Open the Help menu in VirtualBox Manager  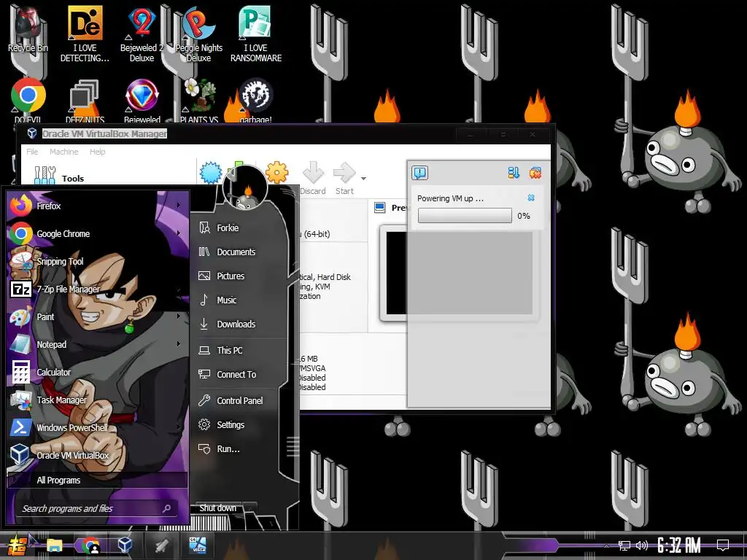(97, 152)
